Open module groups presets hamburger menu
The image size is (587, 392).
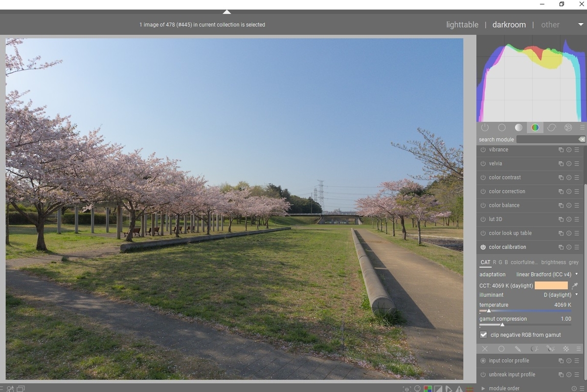[x=582, y=128]
